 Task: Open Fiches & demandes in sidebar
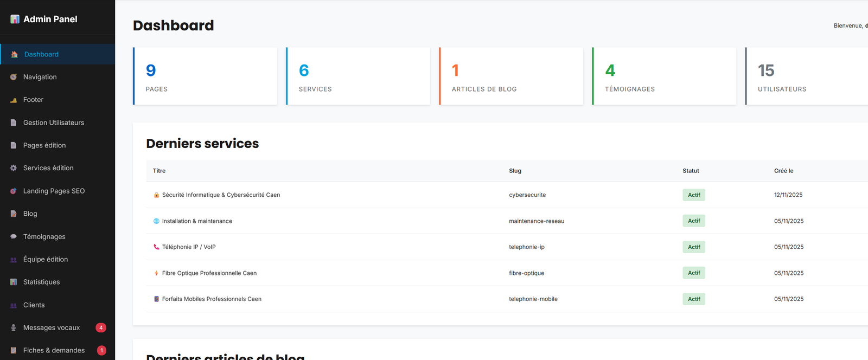click(x=58, y=350)
